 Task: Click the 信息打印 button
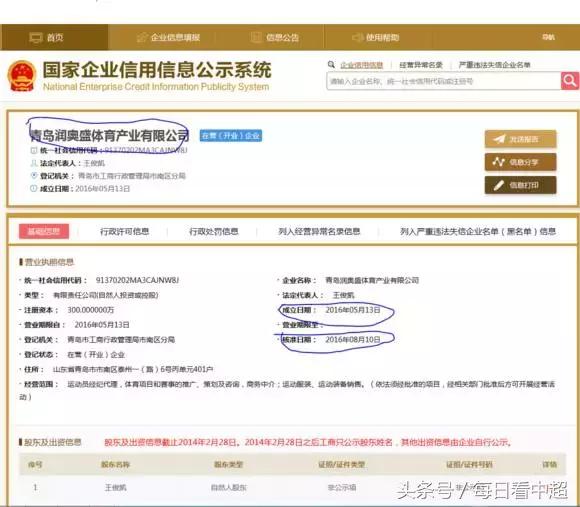click(520, 185)
